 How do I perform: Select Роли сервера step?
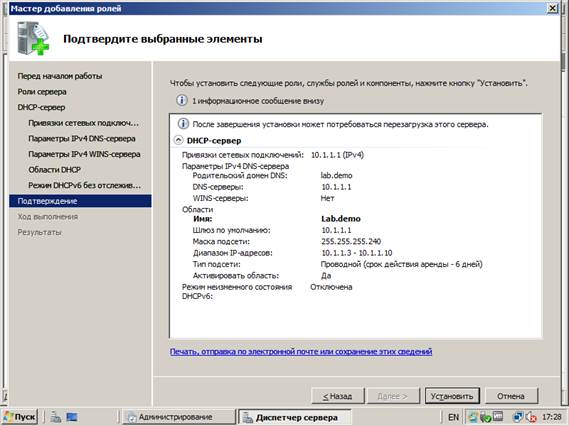pyautogui.click(x=42, y=92)
